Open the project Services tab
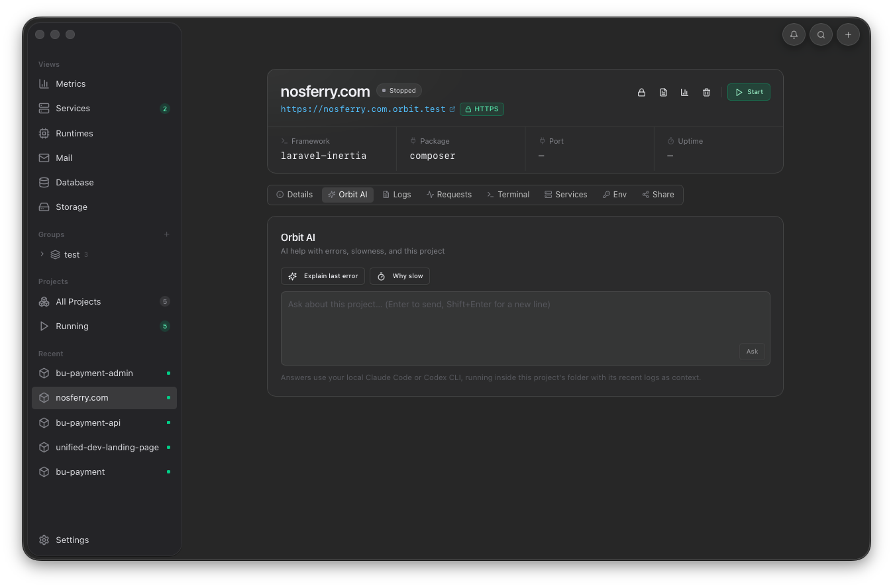The height and width of the screenshot is (588, 893). point(566,195)
